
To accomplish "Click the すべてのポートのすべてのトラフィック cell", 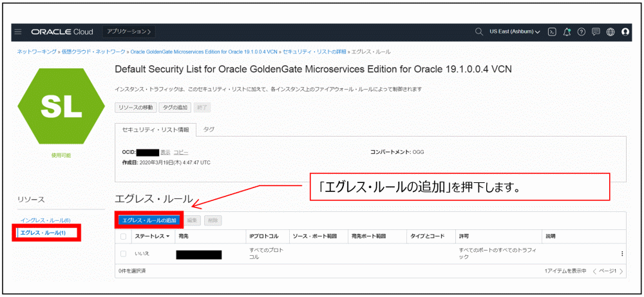I will point(498,254).
